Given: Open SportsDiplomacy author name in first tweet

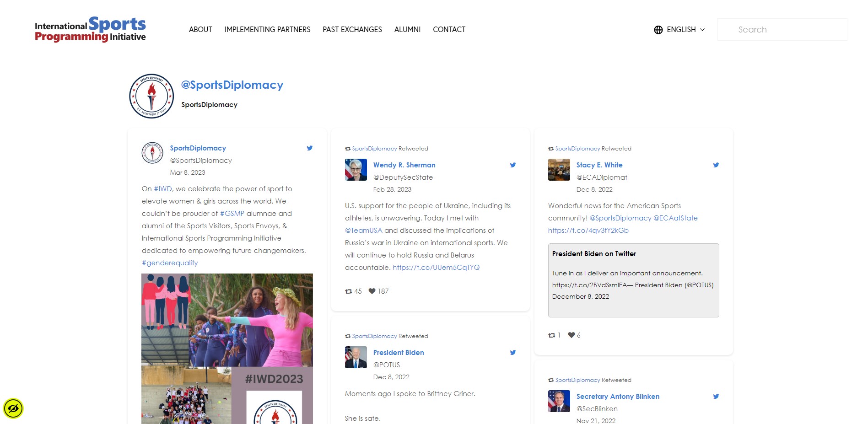Looking at the screenshot, I should coord(198,148).
